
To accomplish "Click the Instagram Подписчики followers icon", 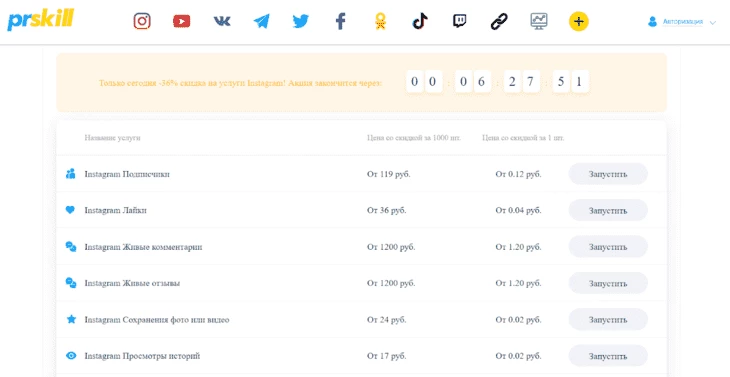I will tap(71, 174).
